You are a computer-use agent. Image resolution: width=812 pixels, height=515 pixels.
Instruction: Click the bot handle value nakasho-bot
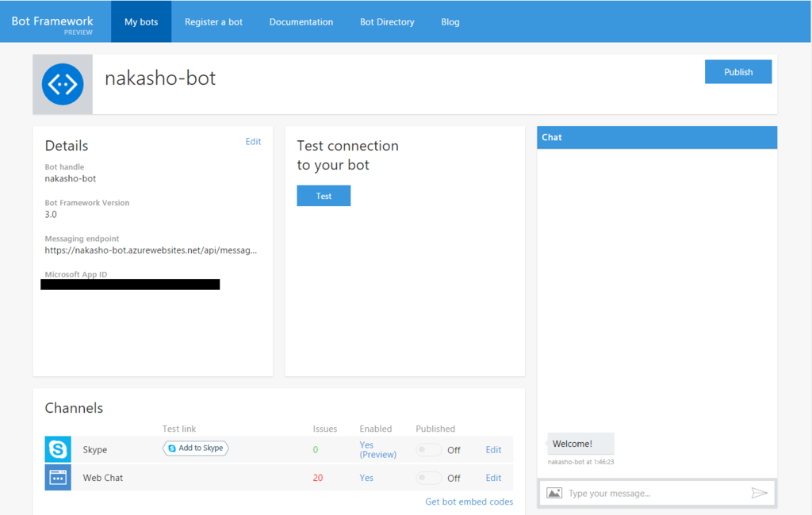pos(71,178)
